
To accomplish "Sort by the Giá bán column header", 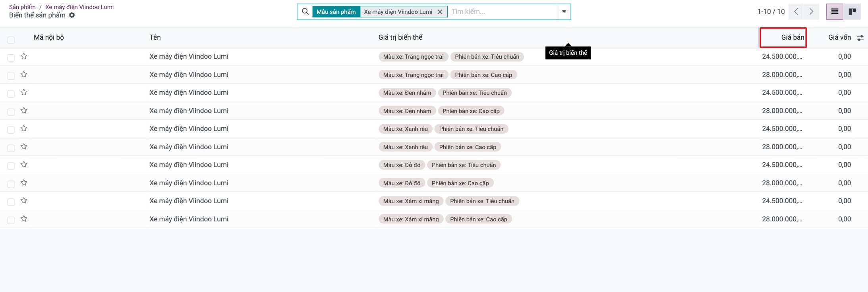I will tap(793, 37).
